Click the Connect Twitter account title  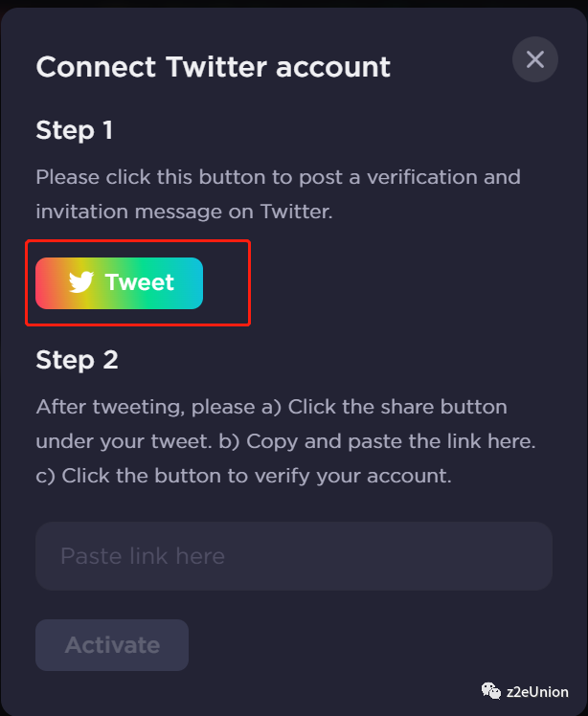[x=213, y=67]
